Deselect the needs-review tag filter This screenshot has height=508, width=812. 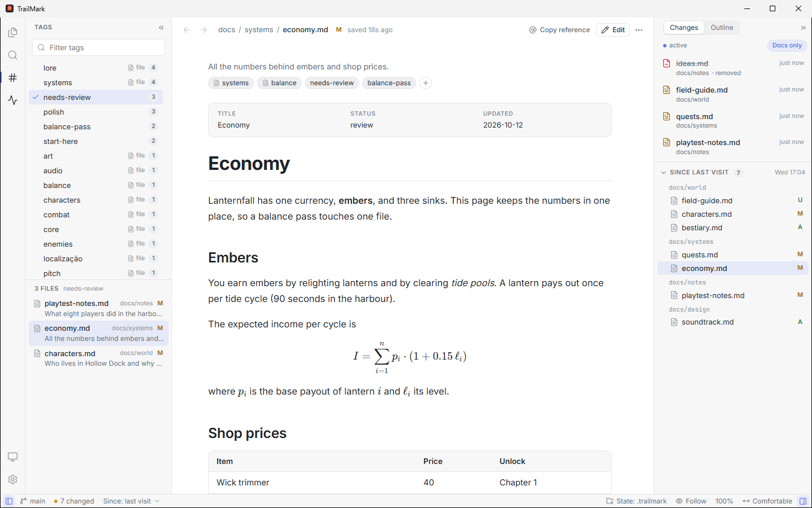[96, 97]
